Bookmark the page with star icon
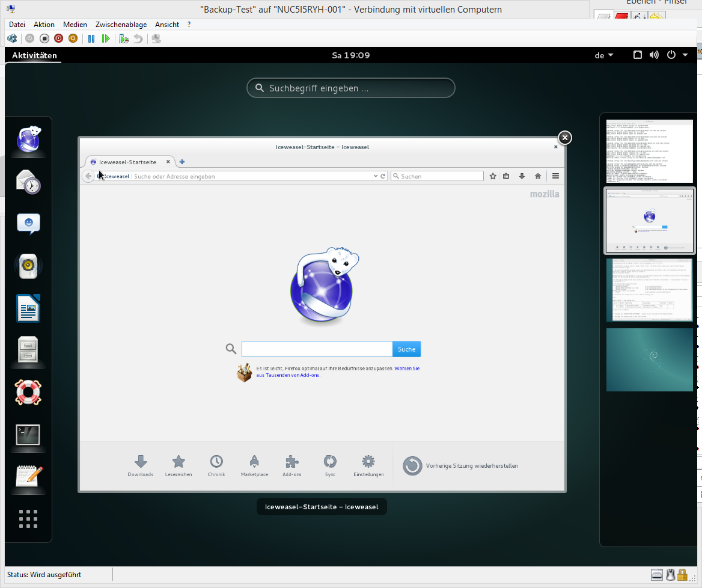Viewport: 702px width, 588px height. [x=493, y=176]
